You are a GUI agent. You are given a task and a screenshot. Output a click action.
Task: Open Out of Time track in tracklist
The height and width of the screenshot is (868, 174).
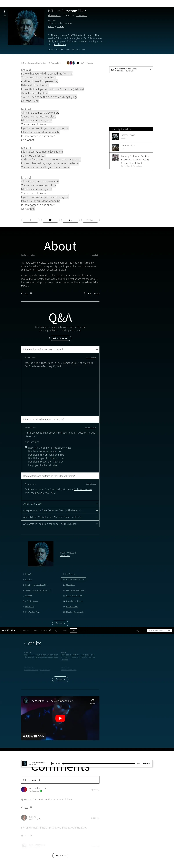(30, 607)
